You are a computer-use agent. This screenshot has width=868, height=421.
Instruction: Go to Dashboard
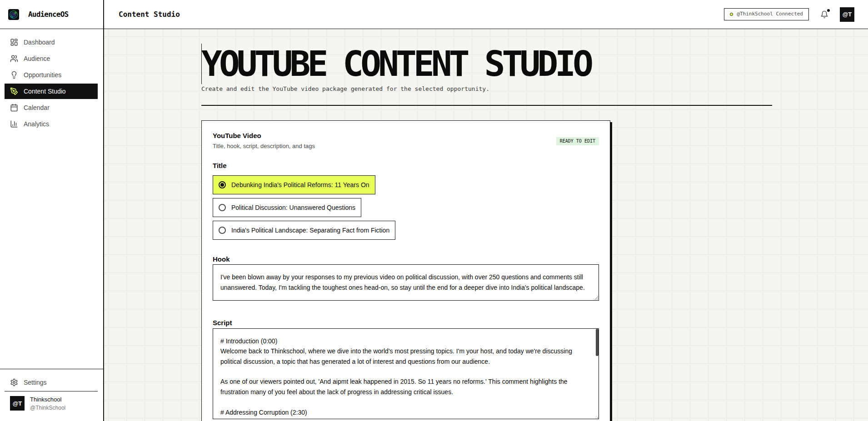pos(51,42)
